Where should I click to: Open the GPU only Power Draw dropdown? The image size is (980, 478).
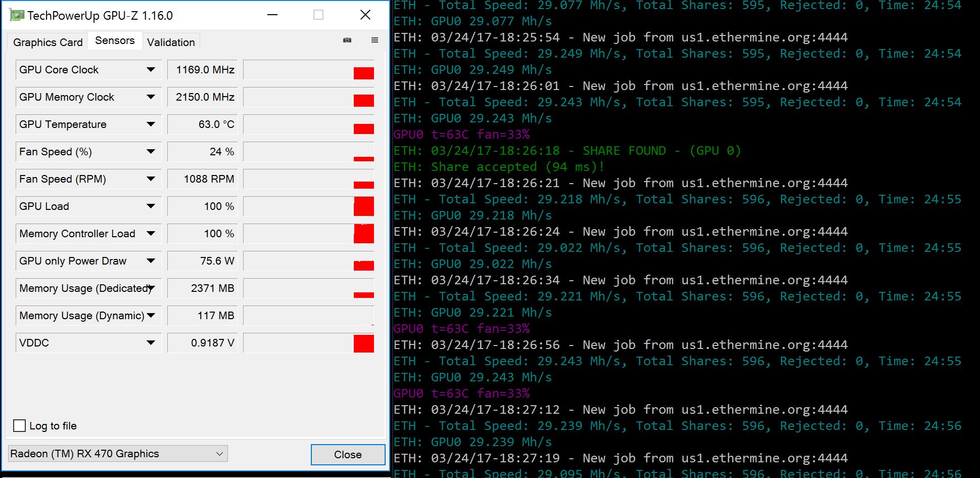151,261
